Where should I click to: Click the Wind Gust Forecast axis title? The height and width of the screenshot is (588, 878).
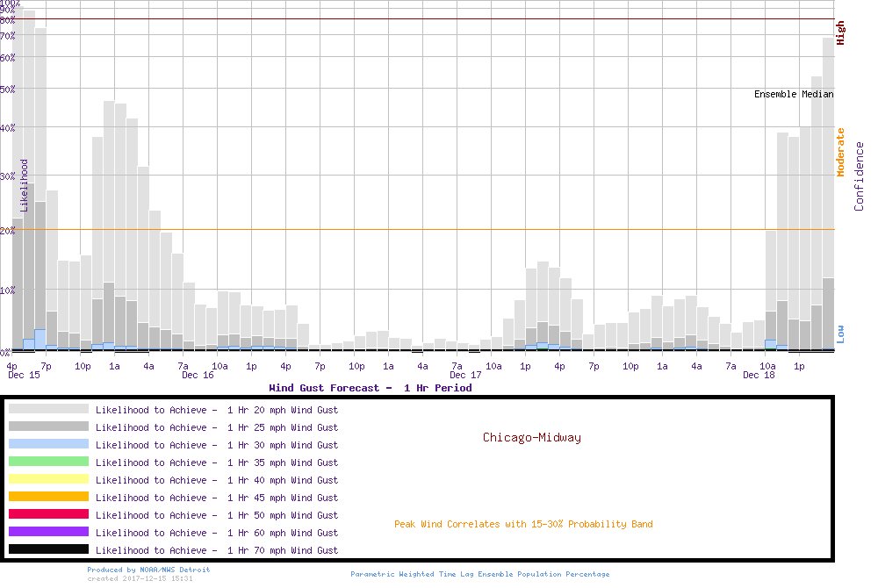[x=370, y=388]
